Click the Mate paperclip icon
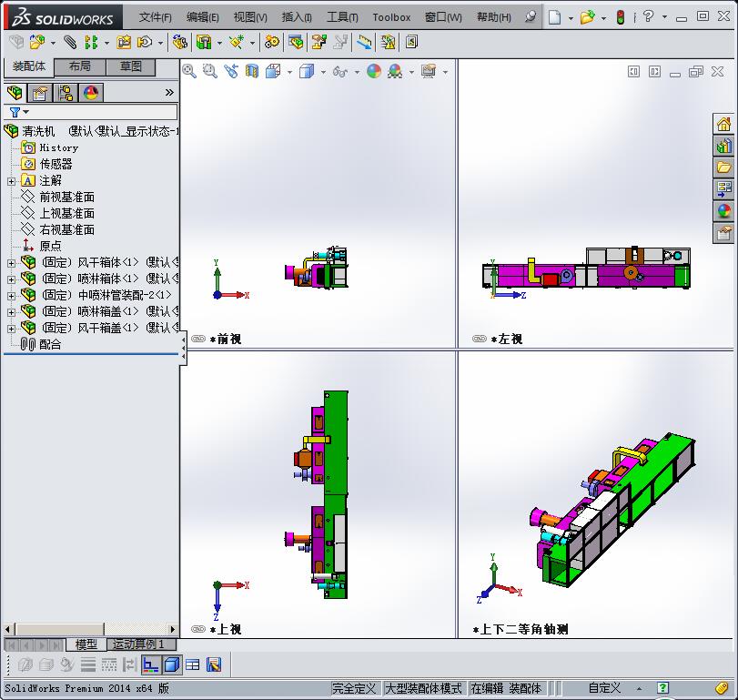Screen dimensions: 738x700 point(70,43)
